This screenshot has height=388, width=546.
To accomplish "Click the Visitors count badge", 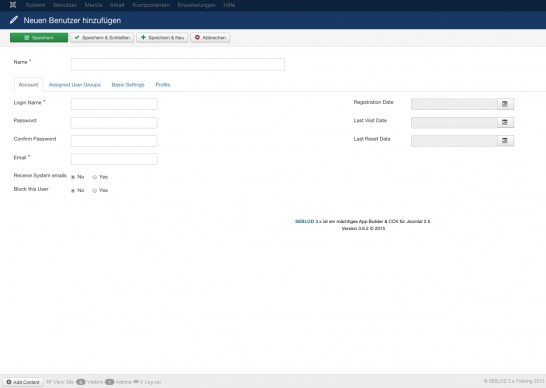I will pyautogui.click(x=81, y=382).
